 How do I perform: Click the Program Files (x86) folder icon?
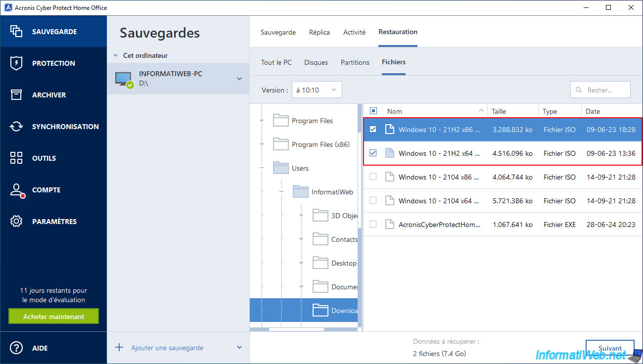[x=280, y=144]
